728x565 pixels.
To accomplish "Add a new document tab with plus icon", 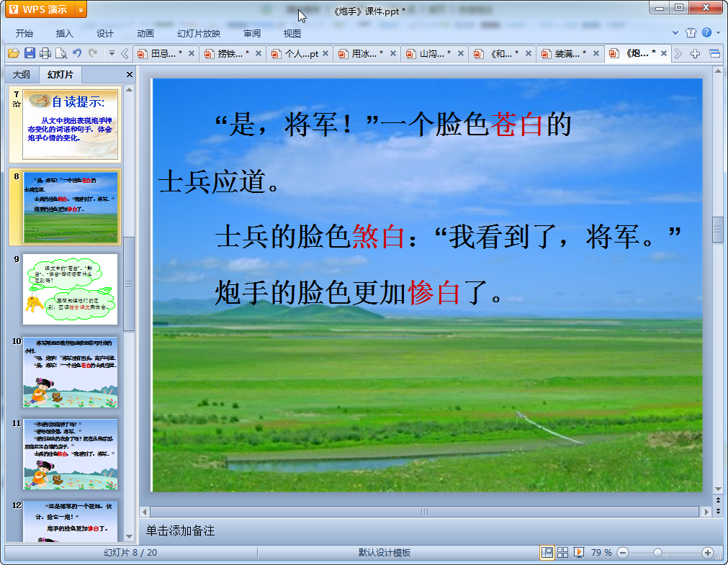I will click(x=695, y=53).
